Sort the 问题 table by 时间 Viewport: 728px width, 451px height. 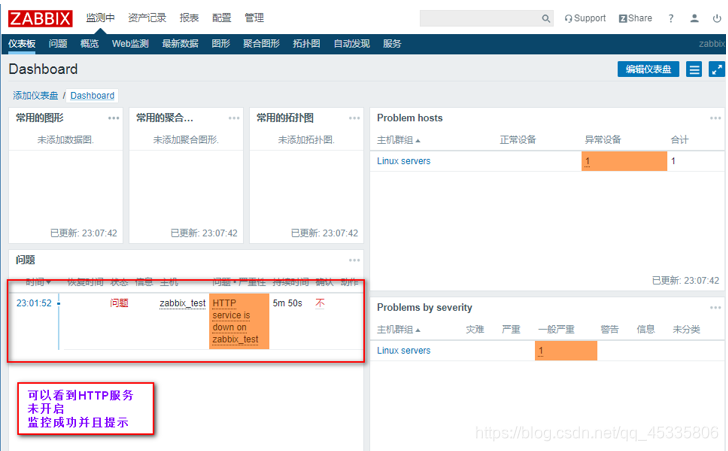click(x=38, y=282)
